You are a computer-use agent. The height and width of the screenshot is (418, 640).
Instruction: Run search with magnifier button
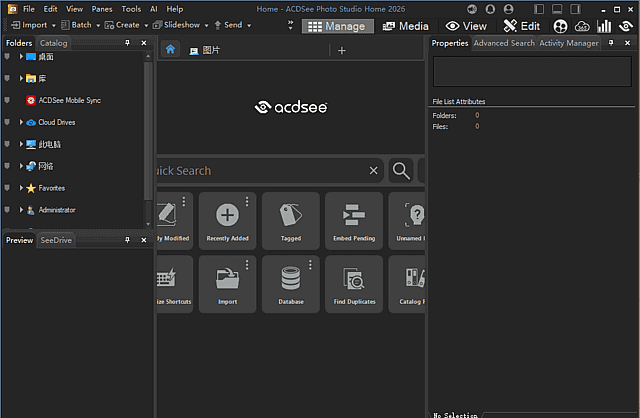pyautogui.click(x=401, y=171)
